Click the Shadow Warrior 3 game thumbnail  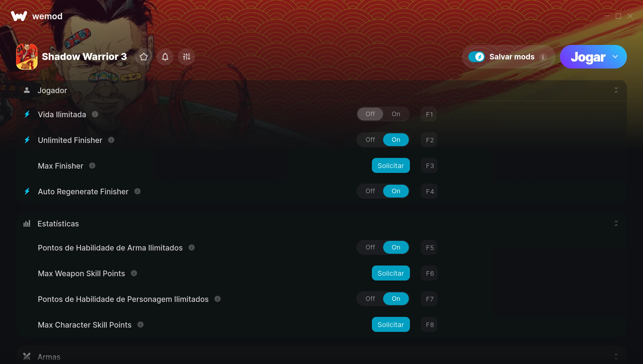(27, 57)
